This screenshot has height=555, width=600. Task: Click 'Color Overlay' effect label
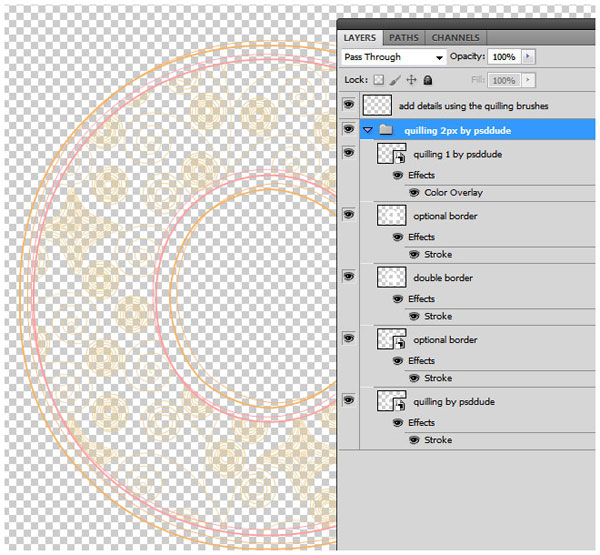click(453, 193)
